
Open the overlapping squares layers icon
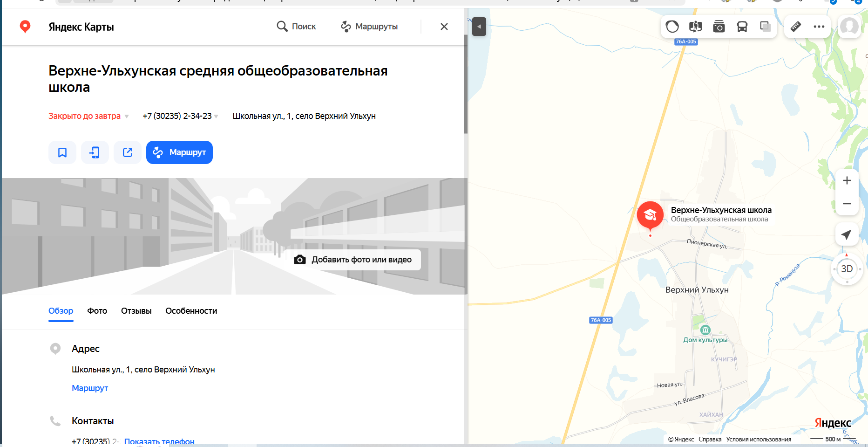tap(766, 27)
